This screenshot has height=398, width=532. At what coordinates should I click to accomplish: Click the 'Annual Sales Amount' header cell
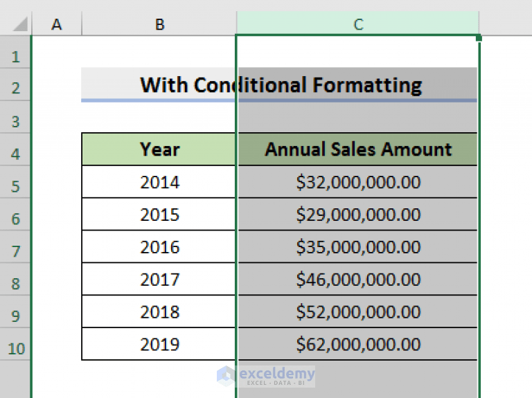pos(357,150)
